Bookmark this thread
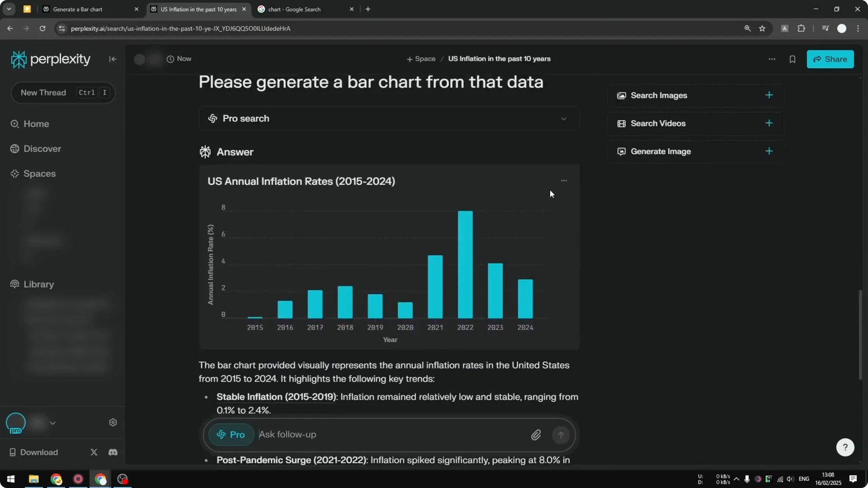Viewport: 868px width, 488px height. tap(793, 59)
